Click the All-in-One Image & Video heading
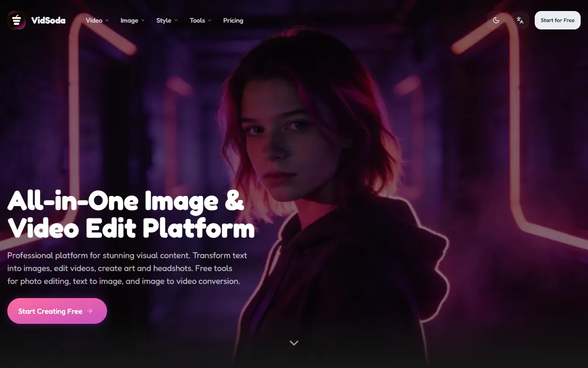This screenshot has width=588, height=368. (x=131, y=214)
